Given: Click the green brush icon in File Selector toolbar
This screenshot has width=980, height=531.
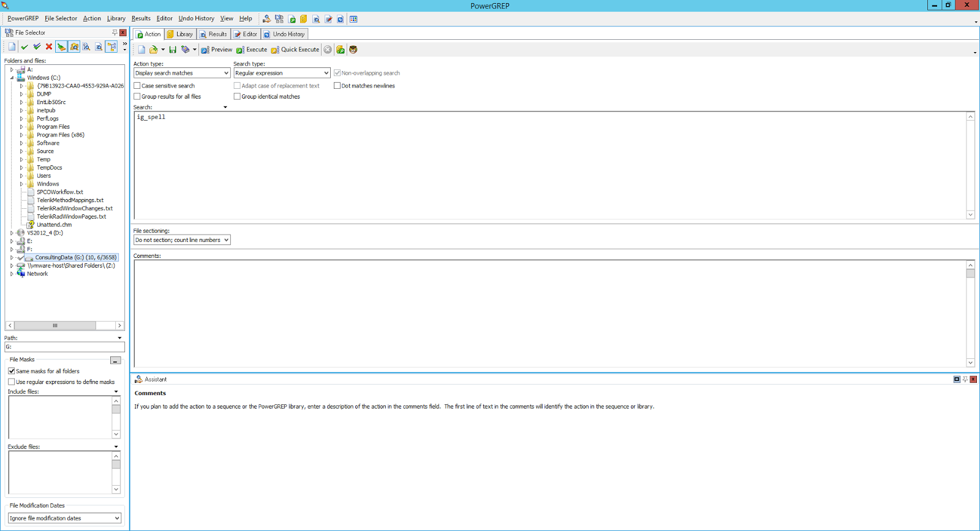Looking at the screenshot, I should (61, 47).
